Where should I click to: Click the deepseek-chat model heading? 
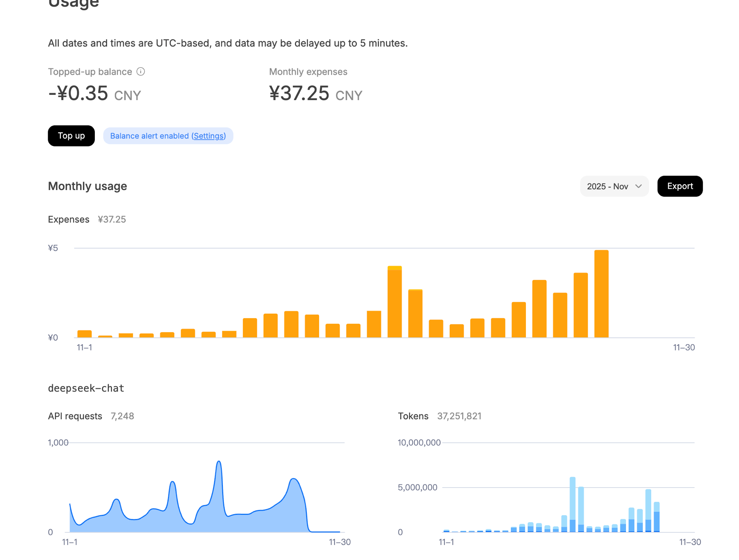86,388
